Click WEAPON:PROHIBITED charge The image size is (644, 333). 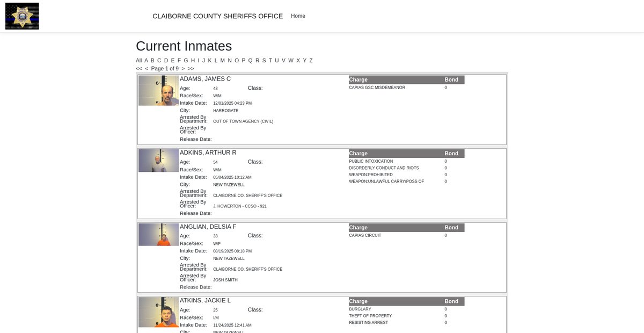click(x=371, y=175)
